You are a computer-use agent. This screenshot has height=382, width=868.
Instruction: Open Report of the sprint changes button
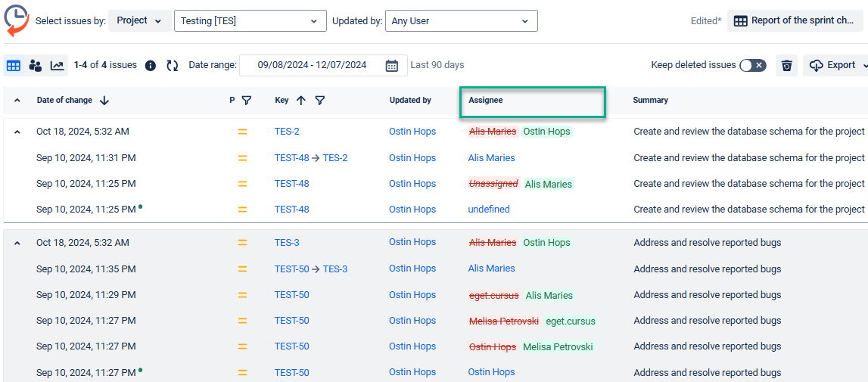tap(795, 20)
